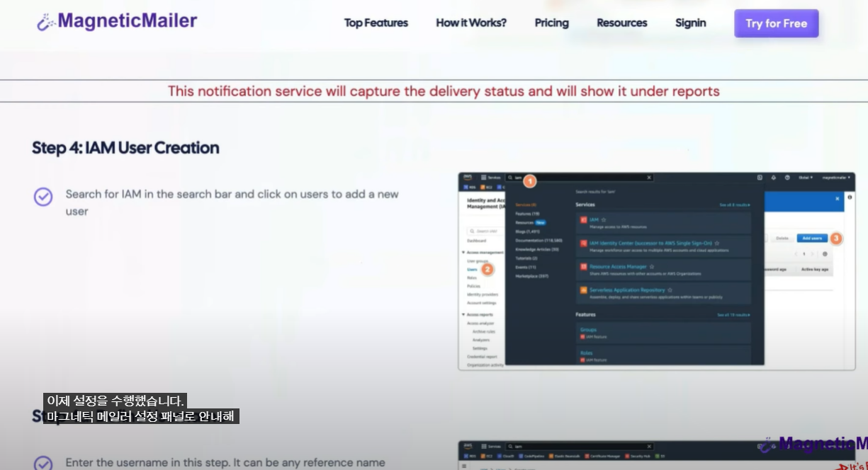Click the Add users button
Image resolution: width=868 pixels, height=470 pixels.
[x=812, y=238]
